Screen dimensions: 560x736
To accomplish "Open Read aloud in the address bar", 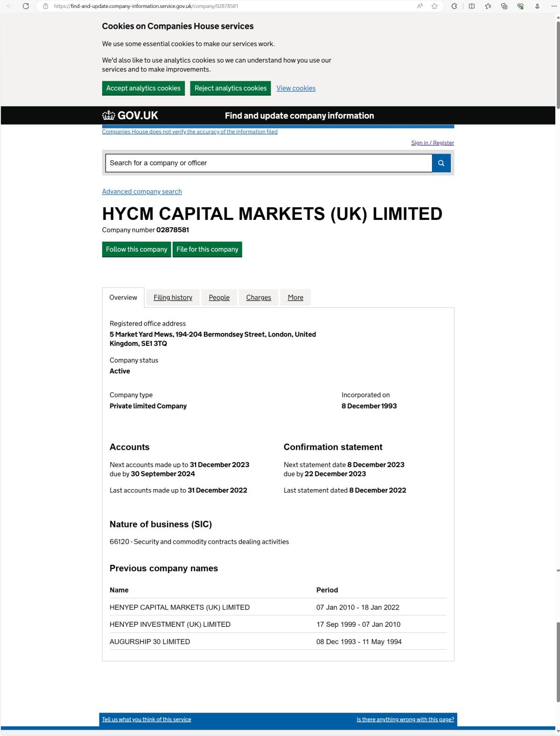I will tap(420, 6).
